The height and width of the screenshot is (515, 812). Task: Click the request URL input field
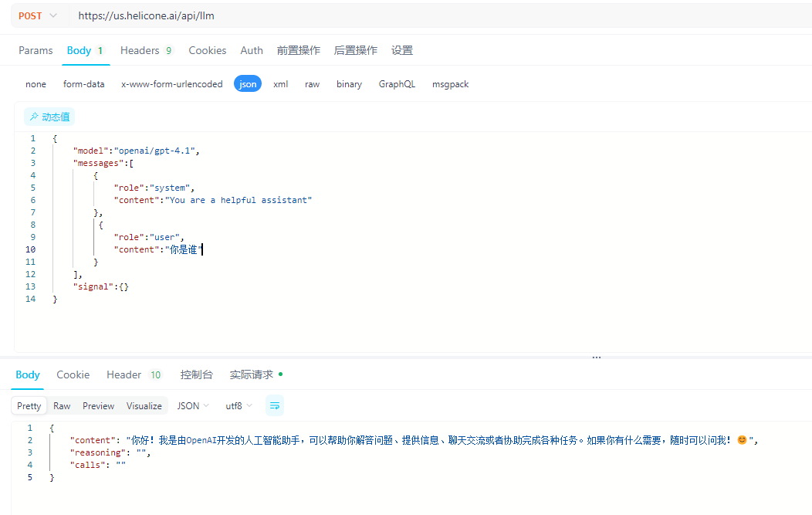(440, 16)
